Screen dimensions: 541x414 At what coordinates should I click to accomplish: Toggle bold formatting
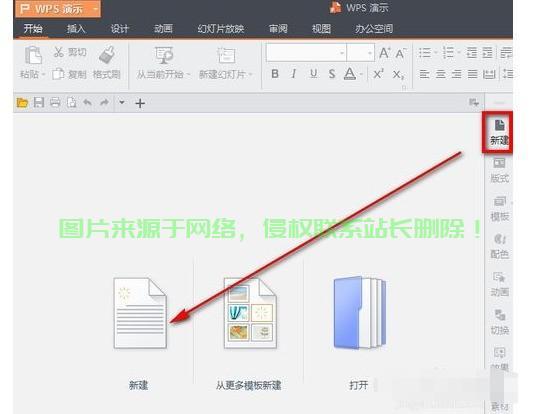(x=275, y=74)
